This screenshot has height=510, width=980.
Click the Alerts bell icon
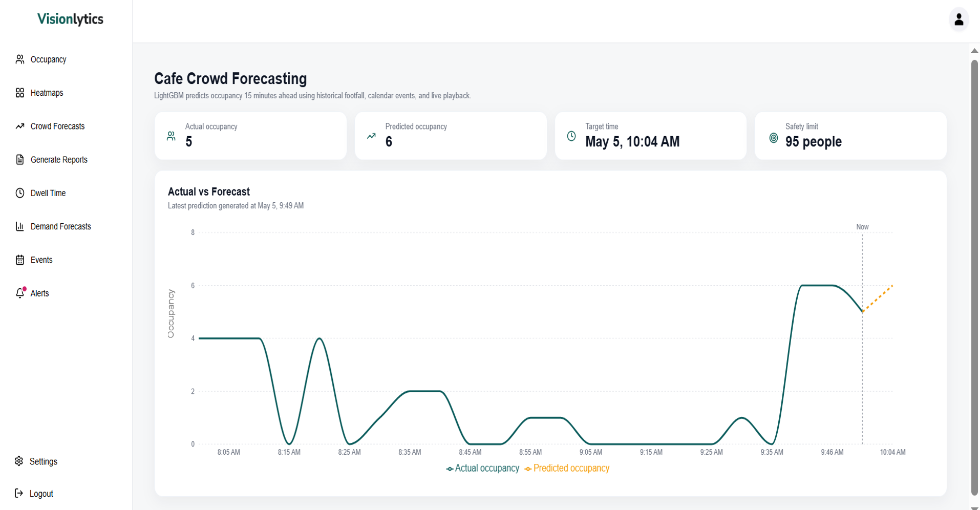pyautogui.click(x=20, y=293)
